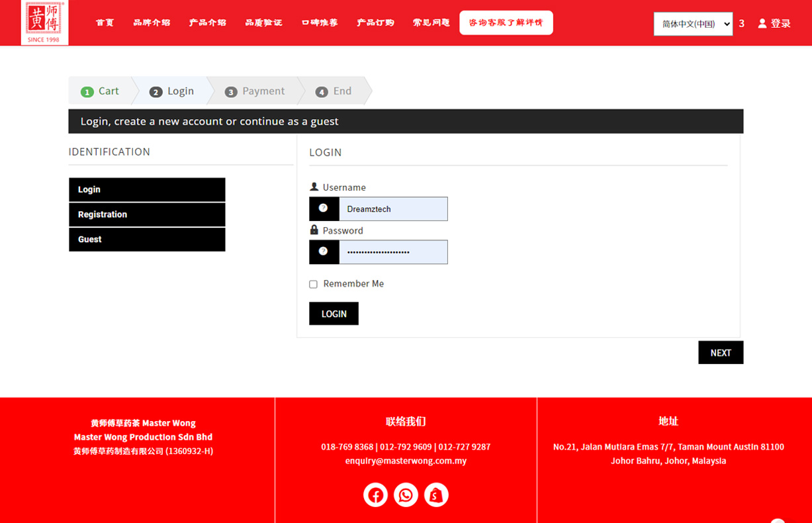Viewport: 812px width, 523px height.
Task: Enable the Remember Me checkbox
Action: (x=314, y=284)
